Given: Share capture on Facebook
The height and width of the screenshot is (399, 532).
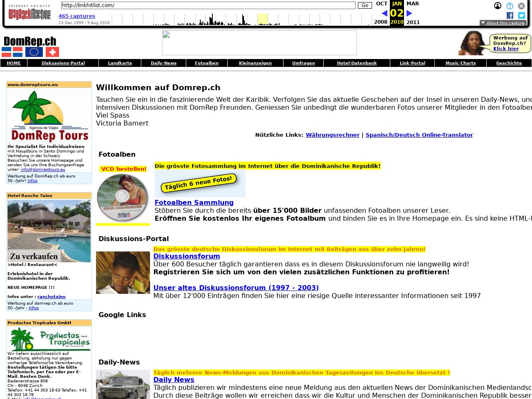Looking at the screenshot, I should pos(510,15).
